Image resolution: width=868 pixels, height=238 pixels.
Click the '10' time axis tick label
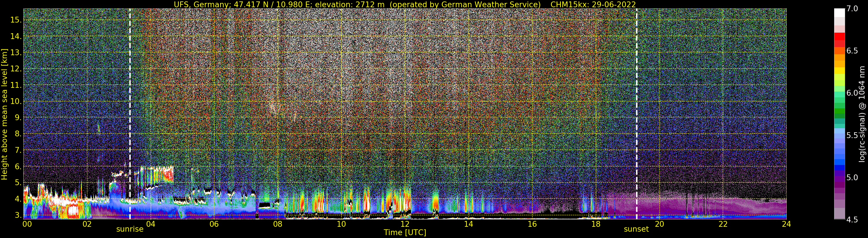[x=341, y=224]
